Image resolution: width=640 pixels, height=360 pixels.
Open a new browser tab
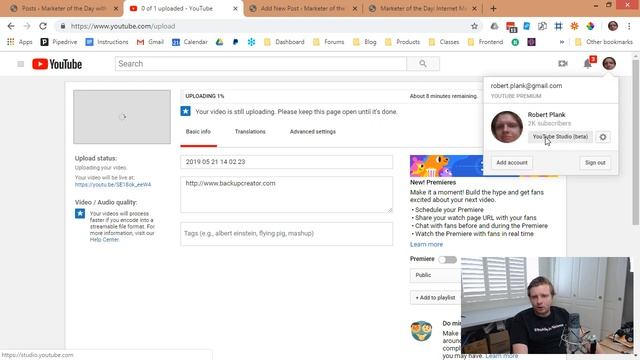coord(493,8)
